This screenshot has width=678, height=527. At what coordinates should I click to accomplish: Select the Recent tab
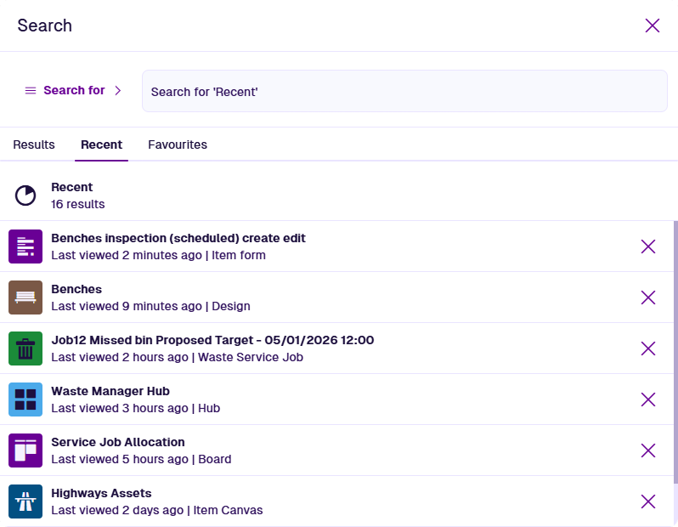click(102, 144)
